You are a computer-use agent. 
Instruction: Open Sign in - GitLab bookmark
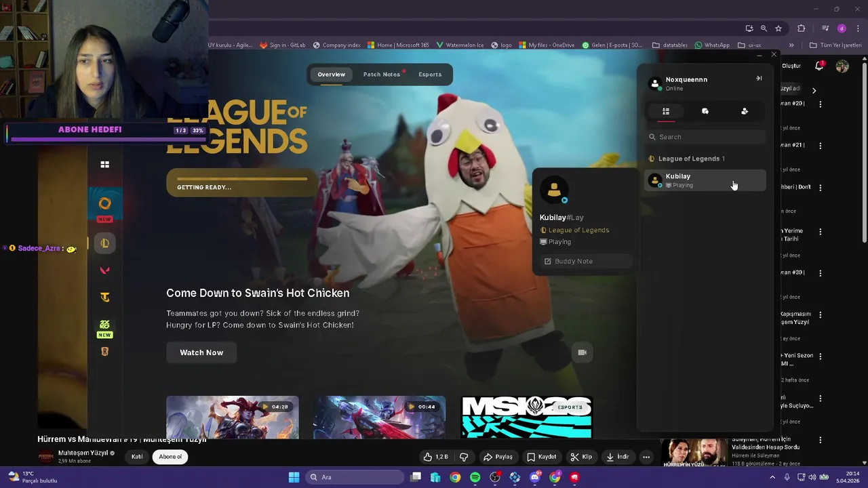[x=283, y=45]
